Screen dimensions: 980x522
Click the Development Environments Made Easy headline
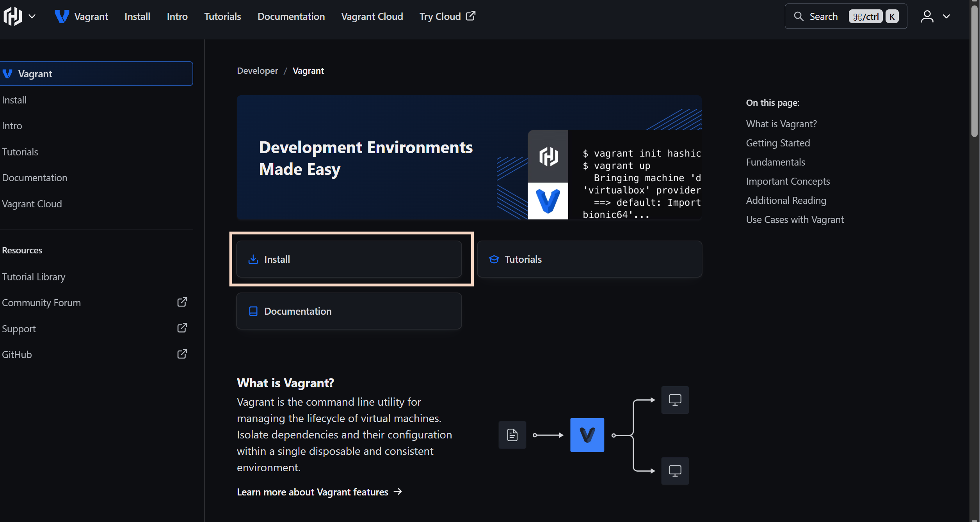click(366, 158)
